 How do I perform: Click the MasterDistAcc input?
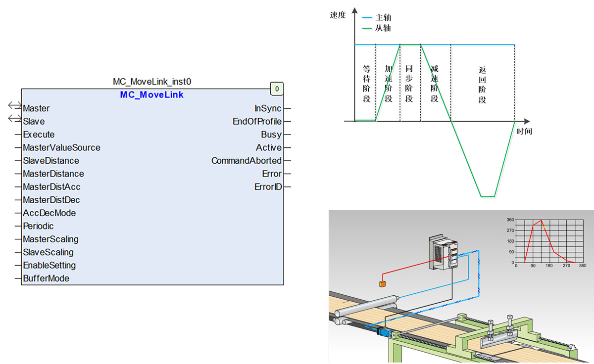tap(51, 187)
